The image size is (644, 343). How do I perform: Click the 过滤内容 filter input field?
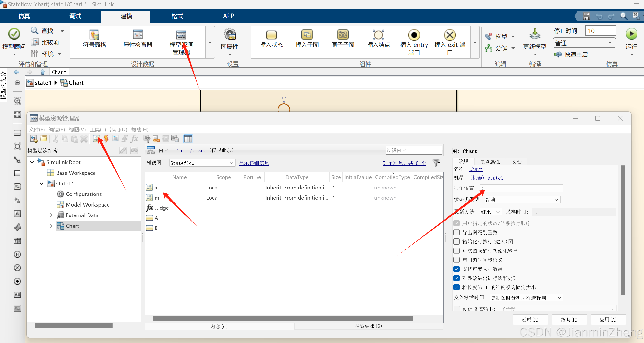(x=414, y=150)
